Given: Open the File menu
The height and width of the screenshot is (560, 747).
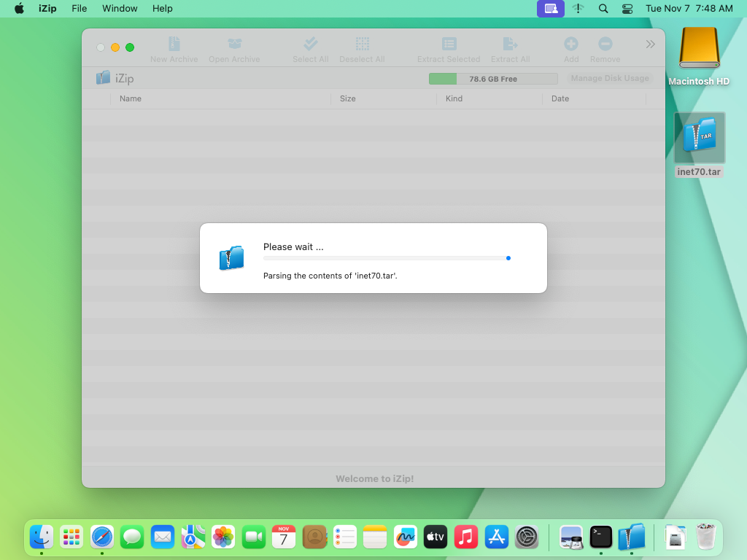Looking at the screenshot, I should tap(79, 9).
